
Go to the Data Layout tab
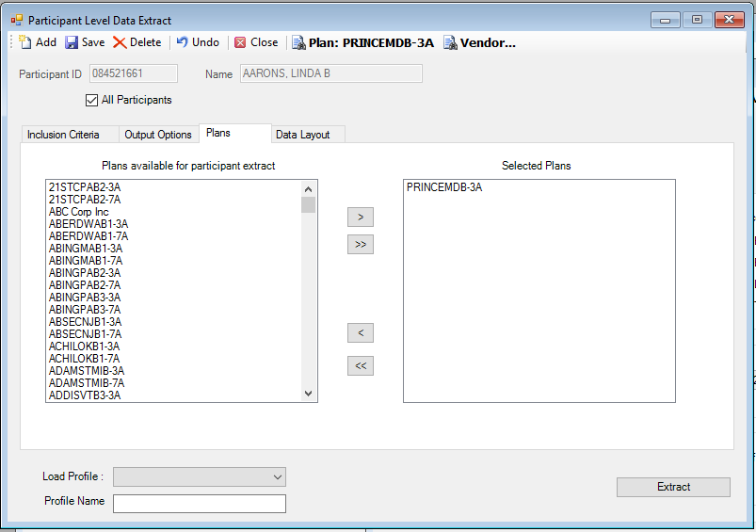(302, 135)
